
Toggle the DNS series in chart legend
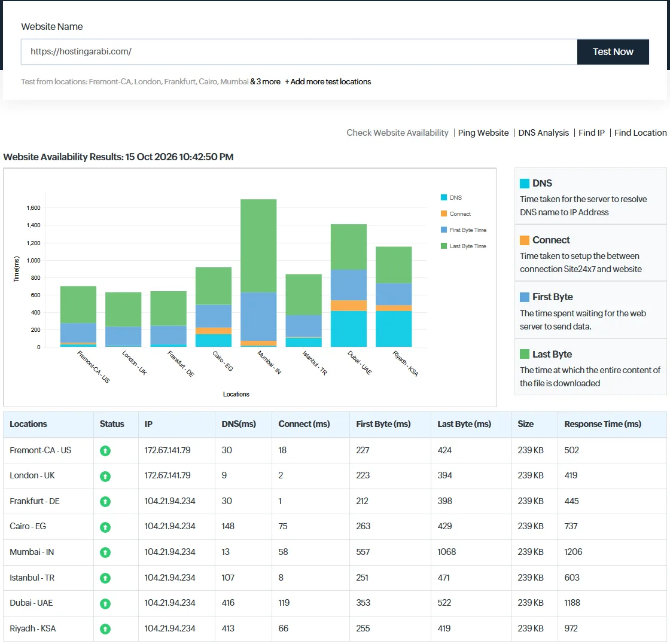tap(451, 198)
